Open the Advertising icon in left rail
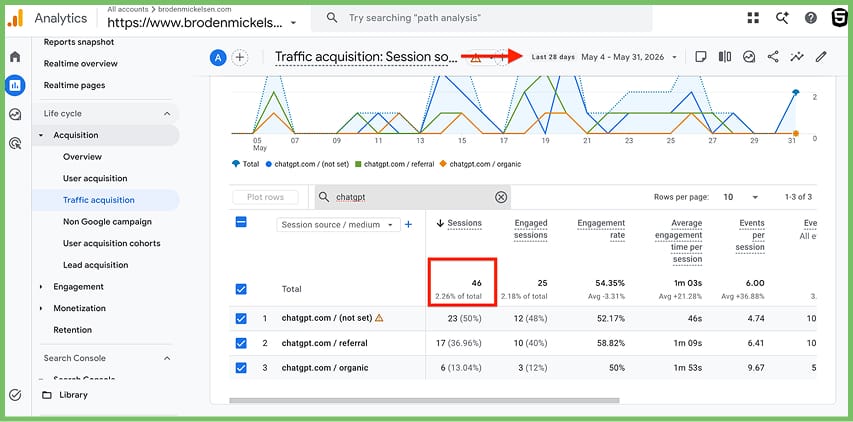The height and width of the screenshot is (422, 853). click(15, 144)
